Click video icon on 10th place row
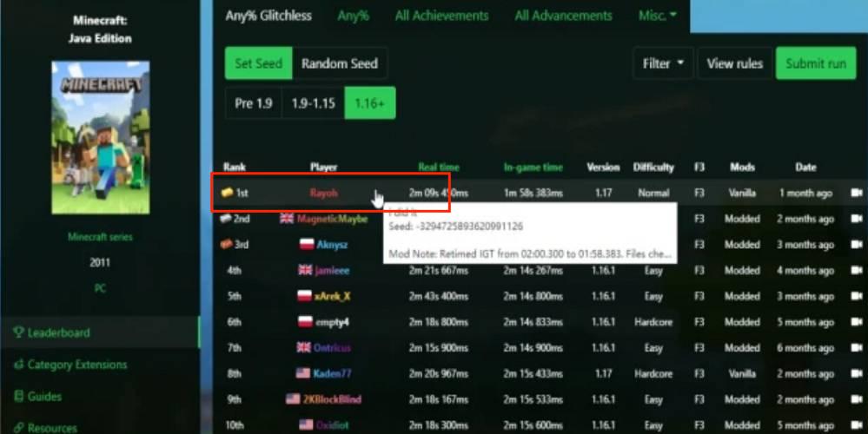Viewport: 868px width, 434px height. 857,425
